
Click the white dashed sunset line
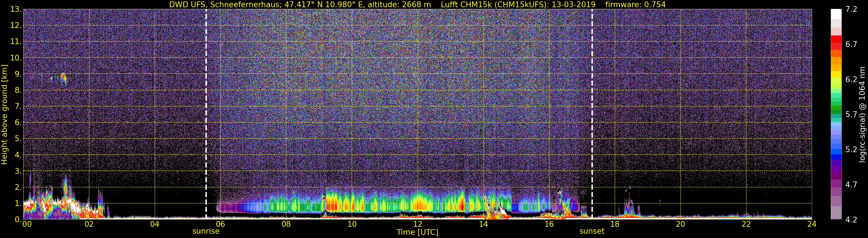click(x=592, y=114)
